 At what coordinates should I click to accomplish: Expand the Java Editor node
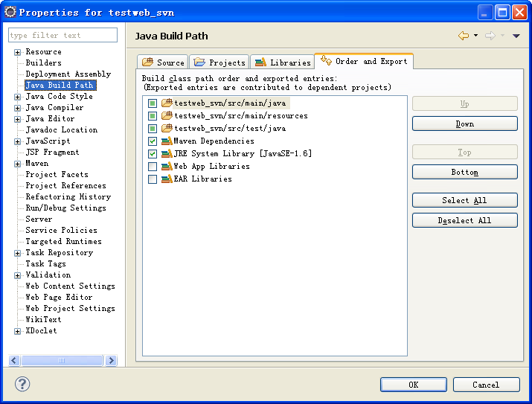17,119
